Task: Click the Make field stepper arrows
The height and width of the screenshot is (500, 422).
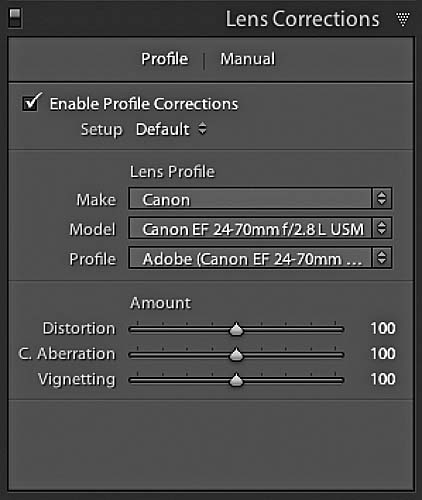Action: coord(382,199)
